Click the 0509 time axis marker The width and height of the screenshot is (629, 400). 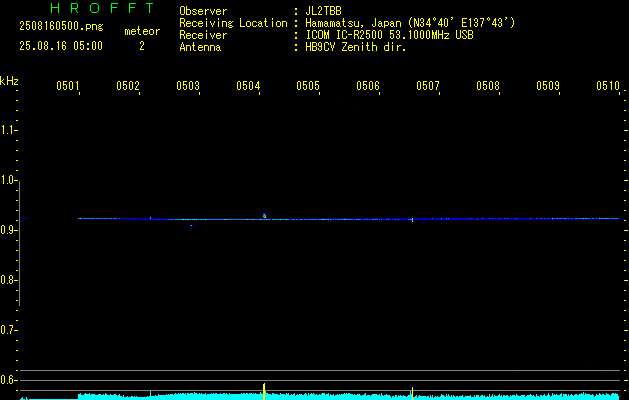[x=548, y=86]
